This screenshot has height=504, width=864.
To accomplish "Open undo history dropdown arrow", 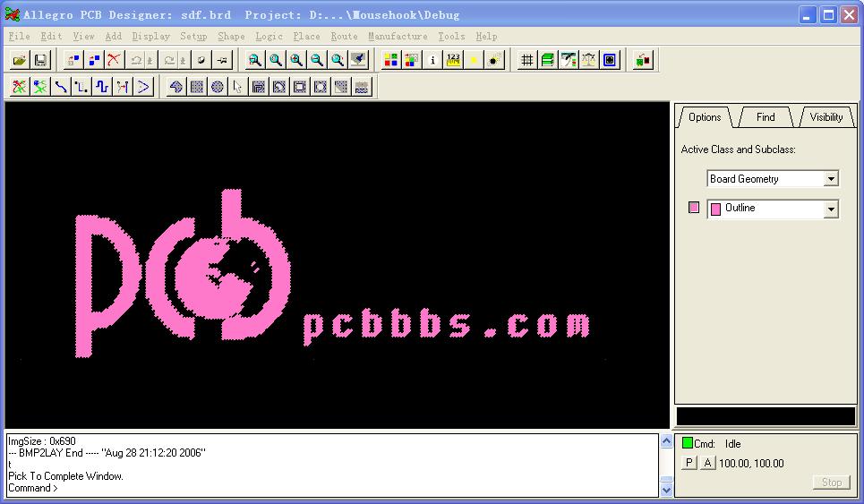I will (x=150, y=59).
